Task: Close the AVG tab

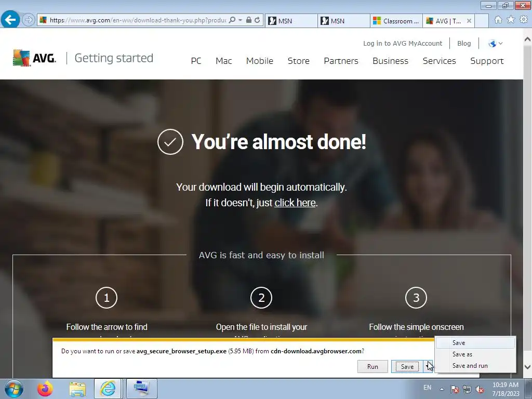Action: tap(469, 21)
